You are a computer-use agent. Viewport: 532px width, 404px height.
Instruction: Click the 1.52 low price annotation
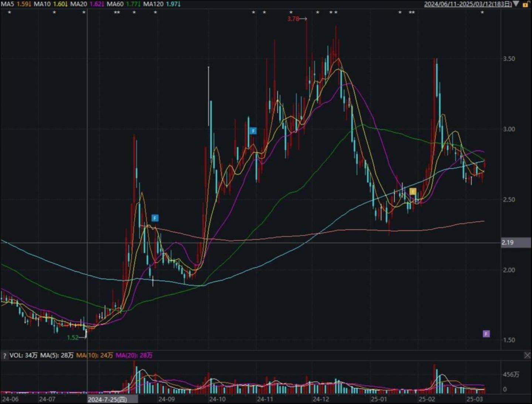point(72,338)
